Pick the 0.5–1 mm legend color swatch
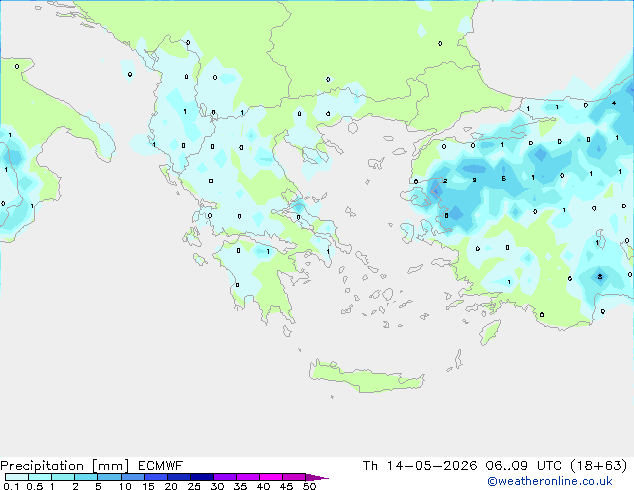Screen dimensions: 634x490 (x=40, y=477)
